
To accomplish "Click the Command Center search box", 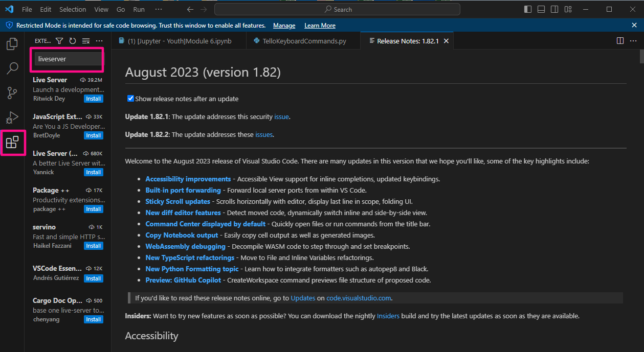I will pos(337,9).
